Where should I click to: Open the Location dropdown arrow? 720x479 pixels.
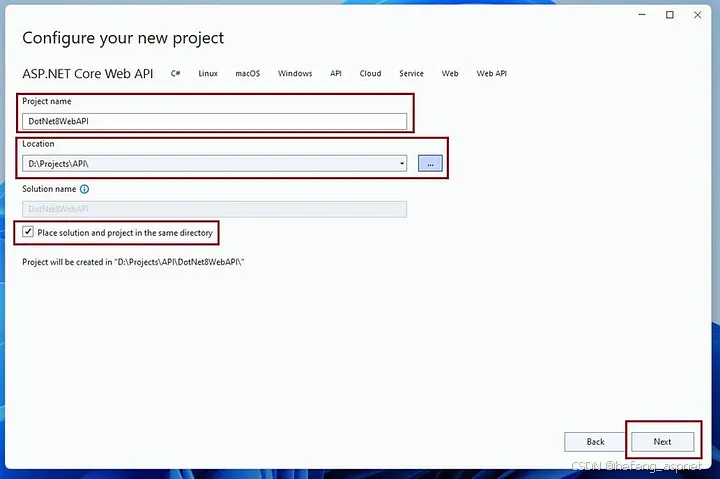[x=402, y=163]
